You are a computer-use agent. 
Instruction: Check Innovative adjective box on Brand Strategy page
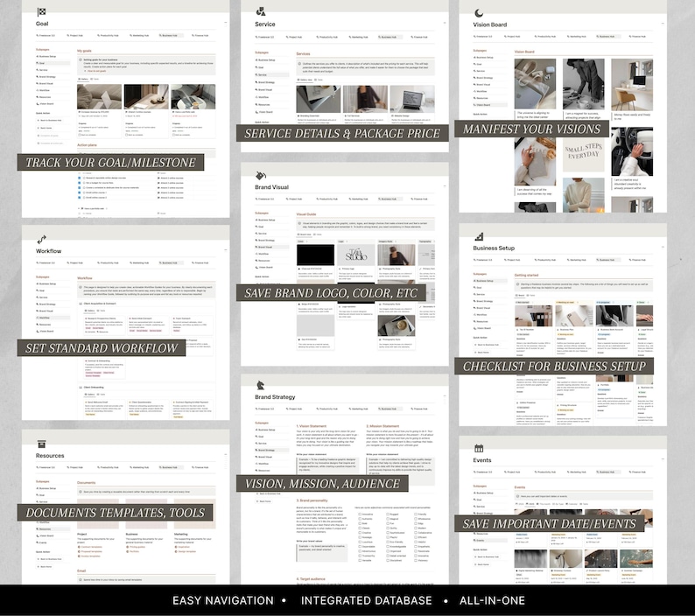[360, 514]
